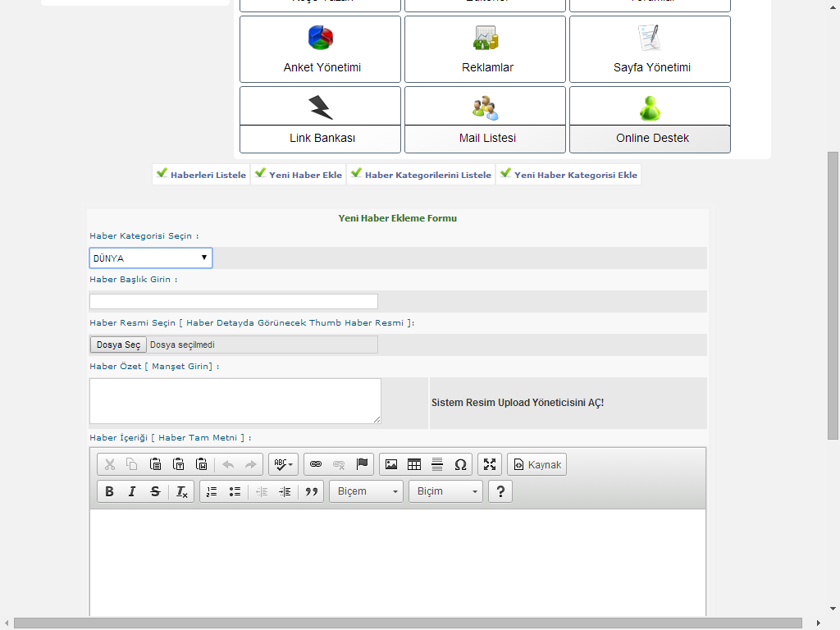This screenshot has width=840, height=630.
Task: Click the decrease indent icon
Action: [262, 492]
